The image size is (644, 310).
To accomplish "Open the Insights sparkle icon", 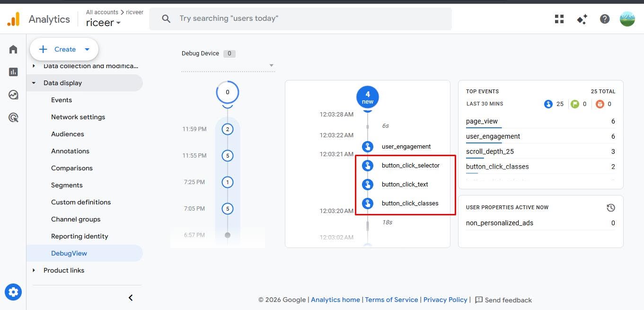I will click(x=582, y=19).
